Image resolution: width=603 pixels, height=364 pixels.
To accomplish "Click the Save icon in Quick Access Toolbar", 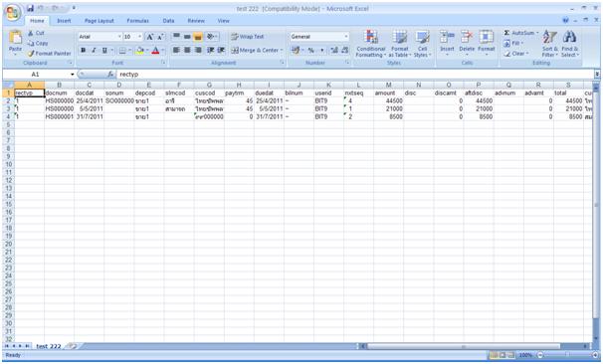I will 31,8.
